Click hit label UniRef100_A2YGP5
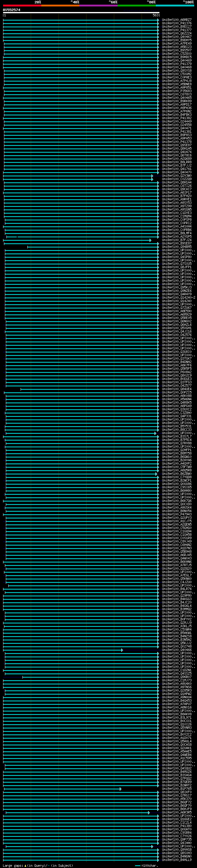197x868 pixels. 176,236
